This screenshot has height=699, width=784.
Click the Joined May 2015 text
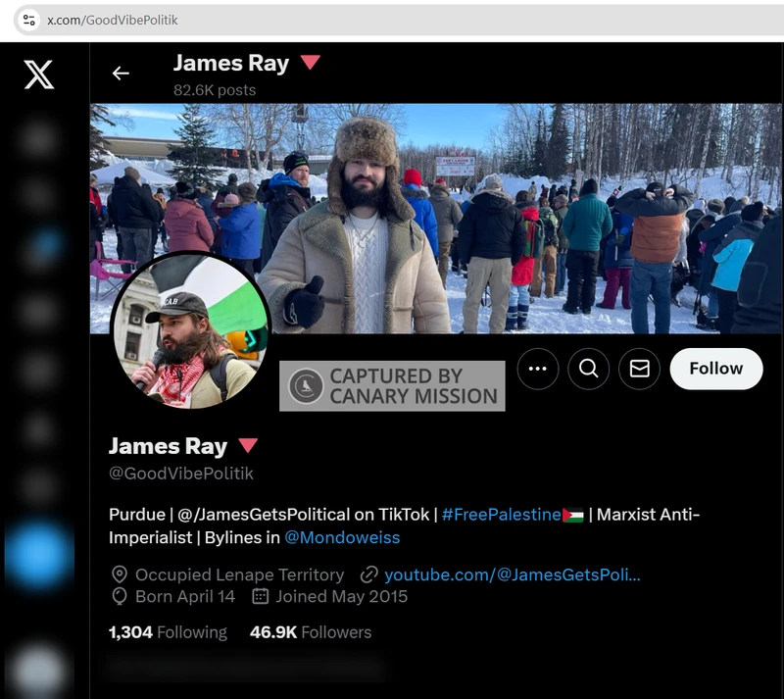coord(341,596)
